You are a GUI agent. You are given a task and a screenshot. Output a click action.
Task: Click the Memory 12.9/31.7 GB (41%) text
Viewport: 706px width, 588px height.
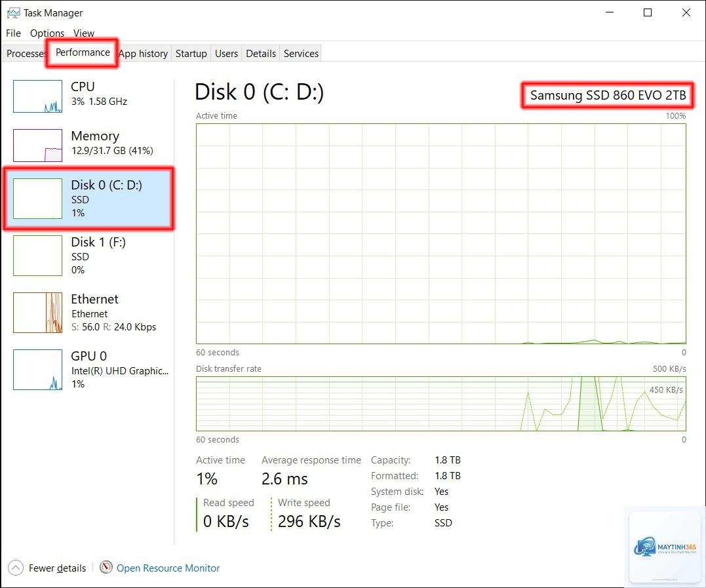click(112, 151)
